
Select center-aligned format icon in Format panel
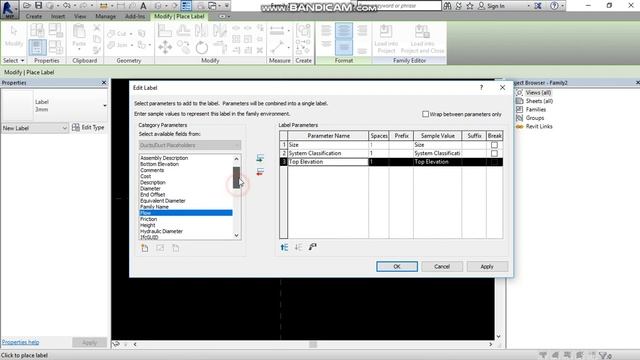point(344,31)
